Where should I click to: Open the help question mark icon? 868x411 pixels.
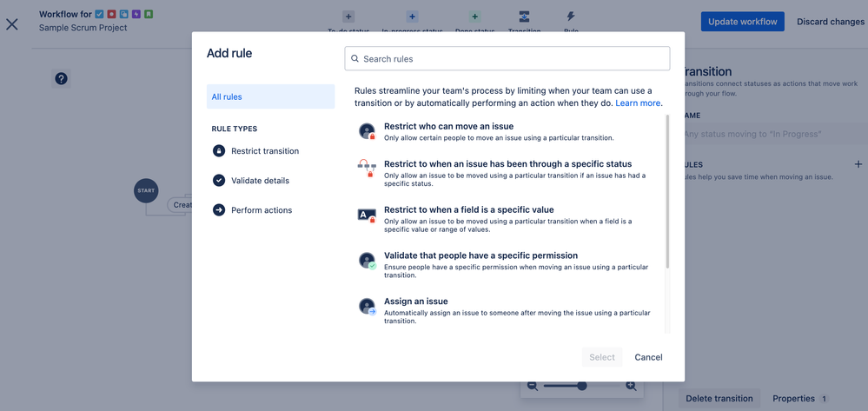pyautogui.click(x=61, y=79)
